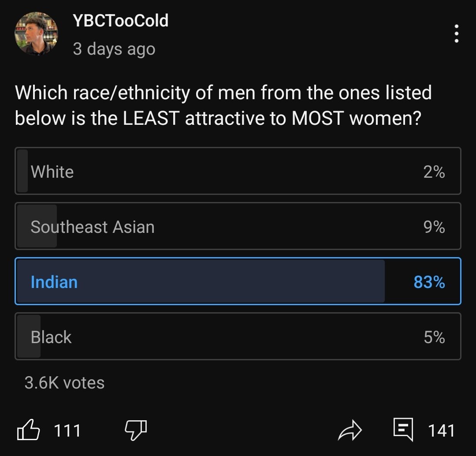476x456 pixels.
Task: Click the poll question text
Action: 223,105
